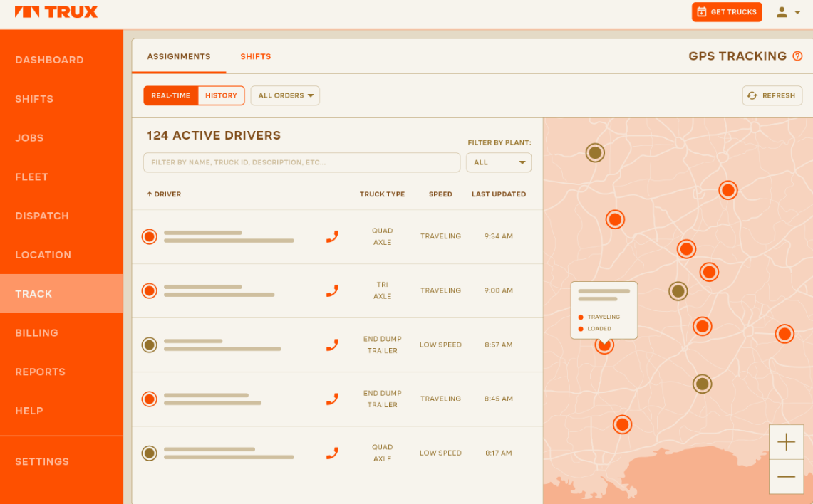This screenshot has width=813, height=504.
Task: Open the account dropdown chevron in the top bar
Action: tap(797, 11)
